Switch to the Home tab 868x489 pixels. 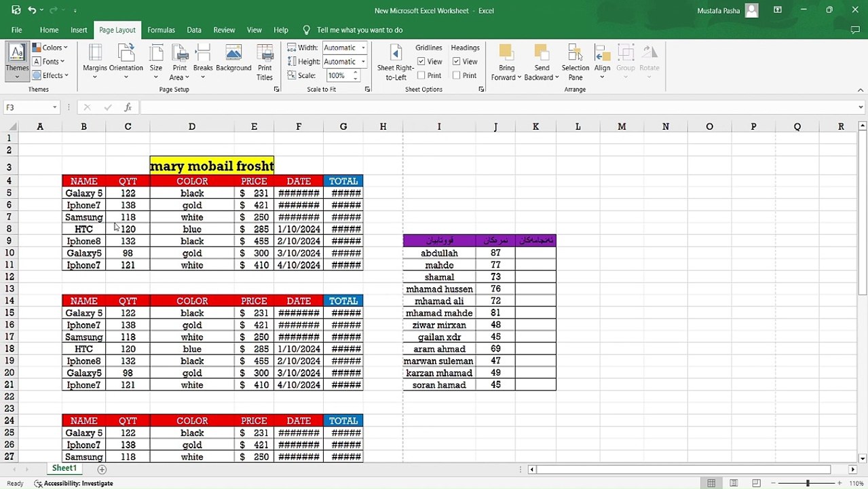pos(49,30)
